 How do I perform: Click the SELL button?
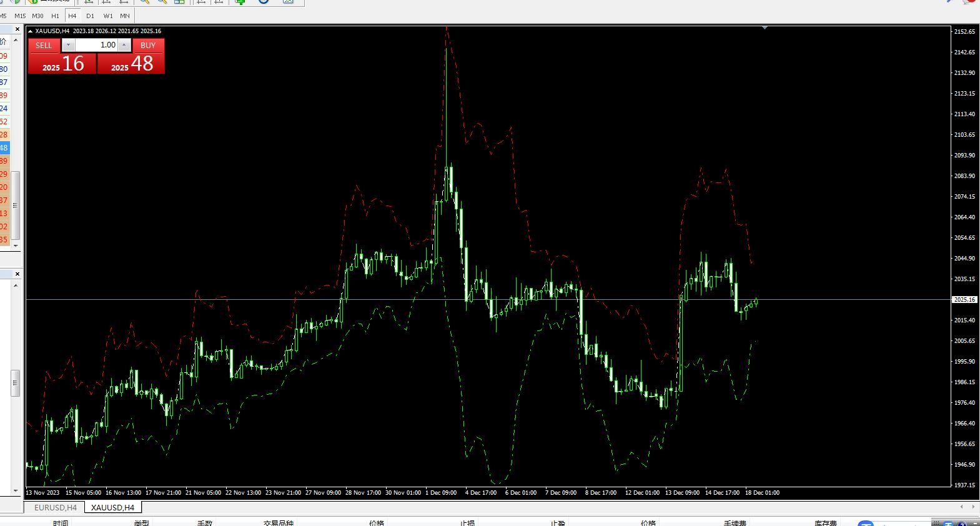pyautogui.click(x=44, y=45)
